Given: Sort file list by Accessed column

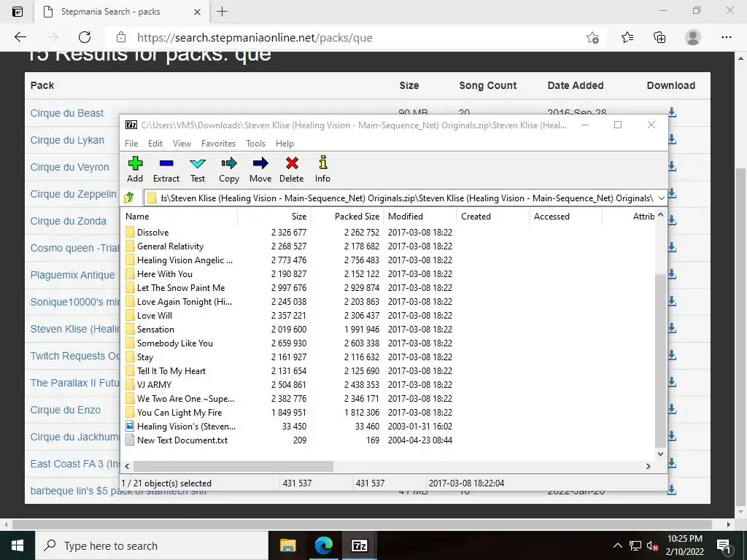Looking at the screenshot, I should (565, 216).
